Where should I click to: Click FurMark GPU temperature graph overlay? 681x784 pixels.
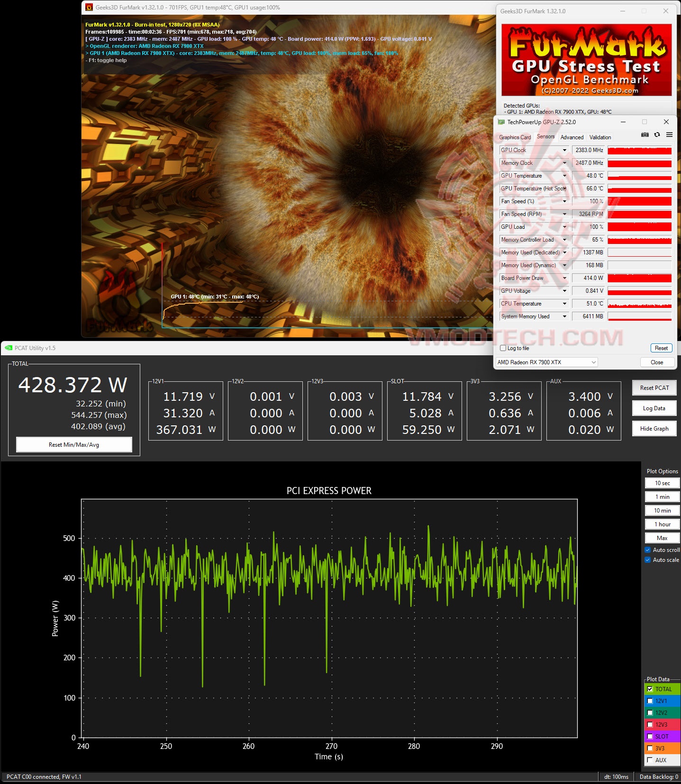click(x=327, y=285)
